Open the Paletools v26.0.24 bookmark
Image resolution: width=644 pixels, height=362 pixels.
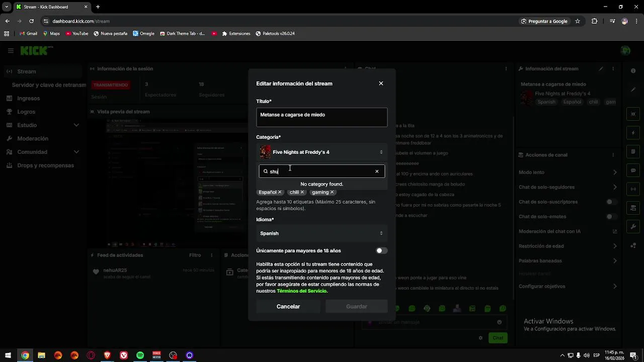275,34
